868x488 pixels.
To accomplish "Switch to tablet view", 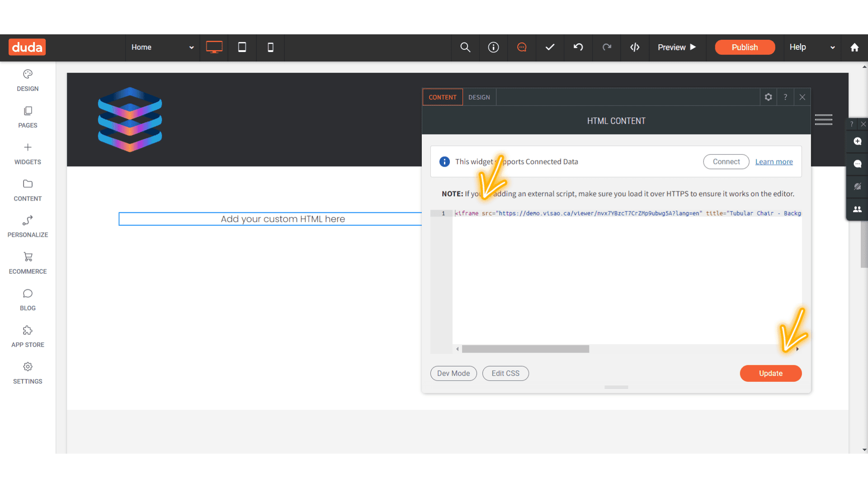I will click(242, 47).
